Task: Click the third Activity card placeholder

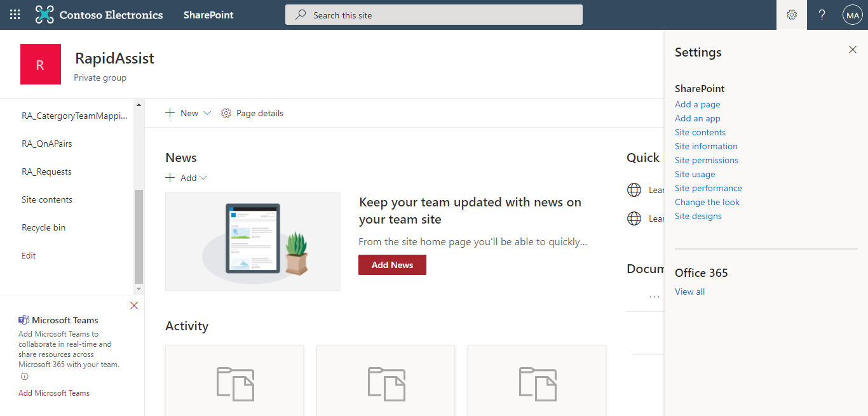Action: pyautogui.click(x=537, y=380)
